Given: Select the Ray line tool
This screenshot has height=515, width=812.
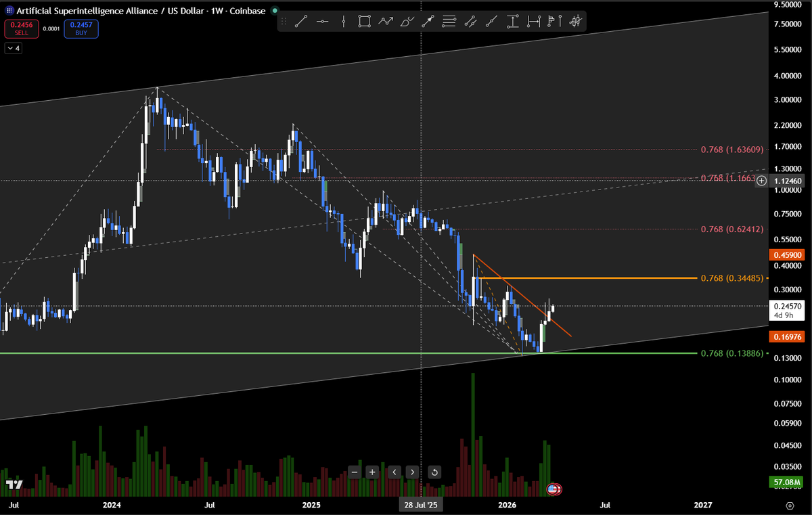Looking at the screenshot, I should point(491,22).
